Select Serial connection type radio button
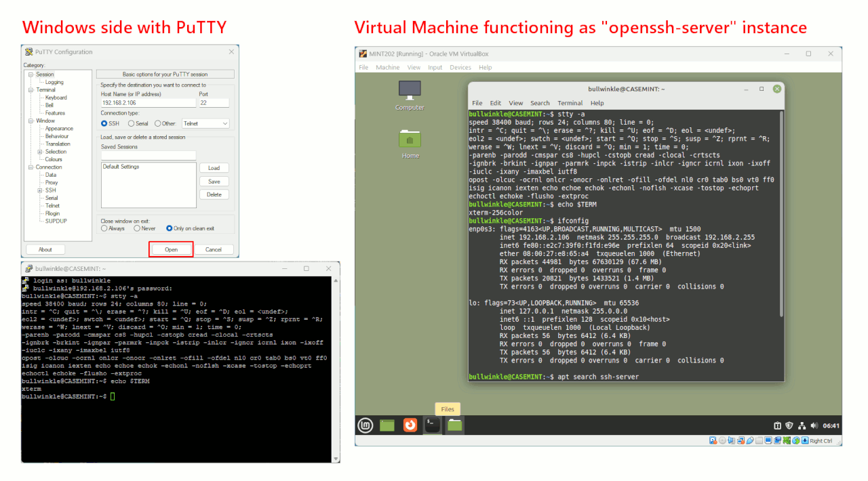Viewport: 868px width, 481px height. (132, 123)
